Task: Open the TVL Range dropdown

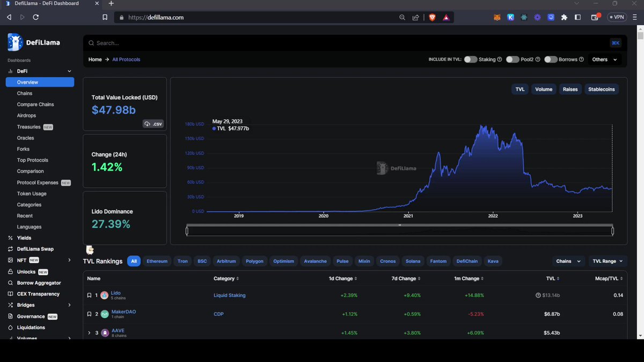Action: (x=608, y=261)
